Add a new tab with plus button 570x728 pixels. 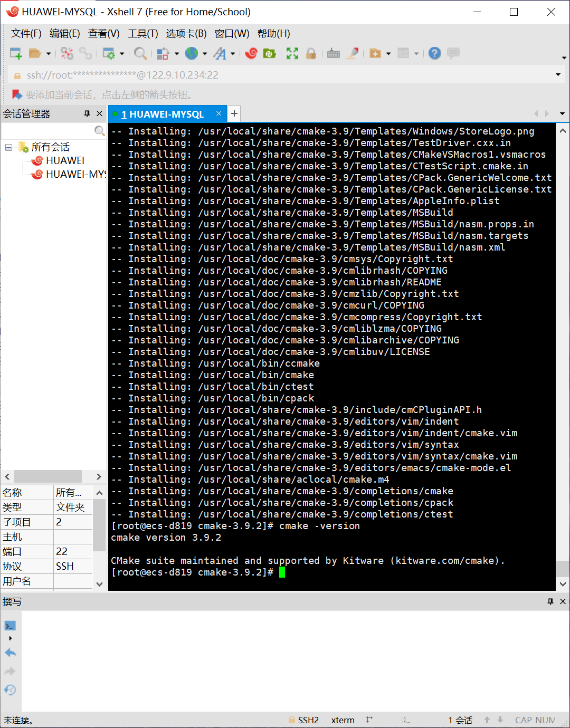click(234, 113)
